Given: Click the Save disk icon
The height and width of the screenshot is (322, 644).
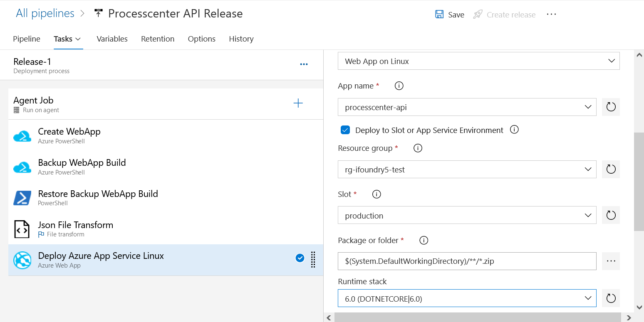Looking at the screenshot, I should pyautogui.click(x=439, y=15).
